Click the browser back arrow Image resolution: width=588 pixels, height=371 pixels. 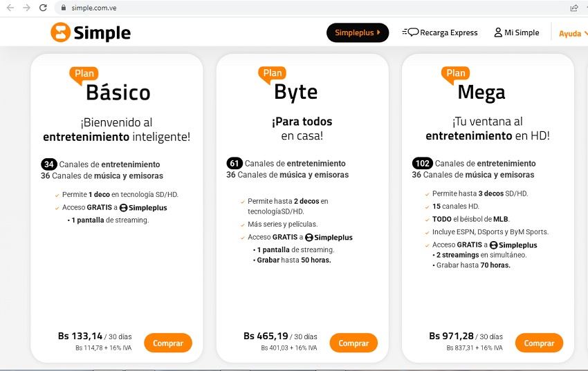point(10,8)
